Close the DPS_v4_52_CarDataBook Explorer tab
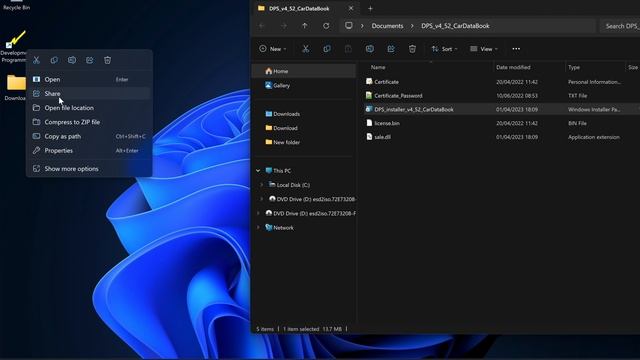Screen dimensions: 640x360 [351, 9]
